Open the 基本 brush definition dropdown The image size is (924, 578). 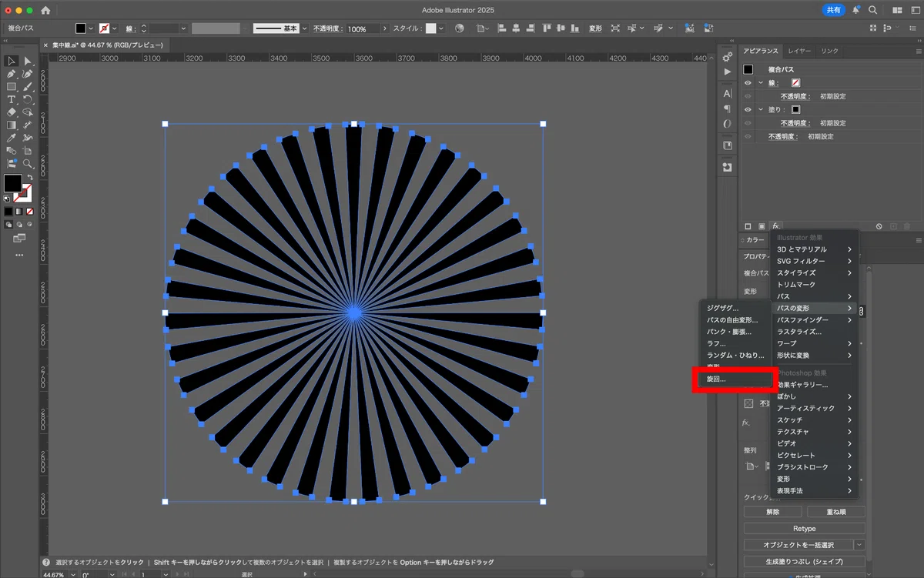(x=305, y=28)
